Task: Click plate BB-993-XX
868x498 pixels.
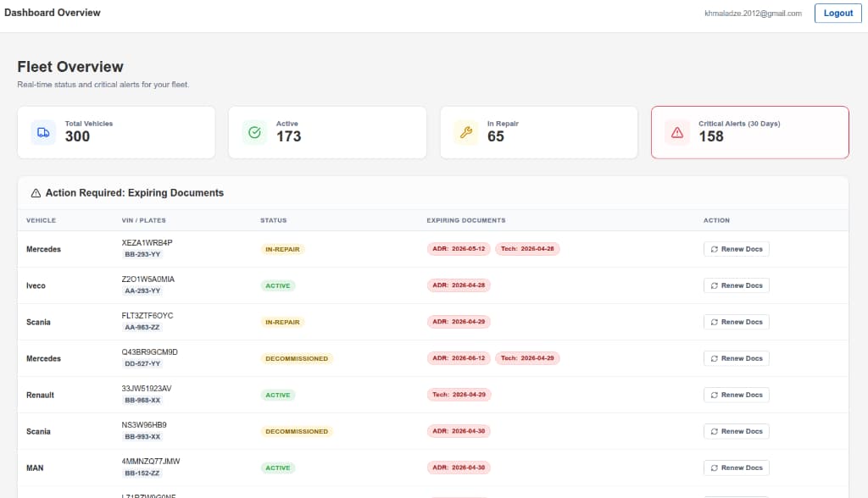Action: (x=142, y=437)
